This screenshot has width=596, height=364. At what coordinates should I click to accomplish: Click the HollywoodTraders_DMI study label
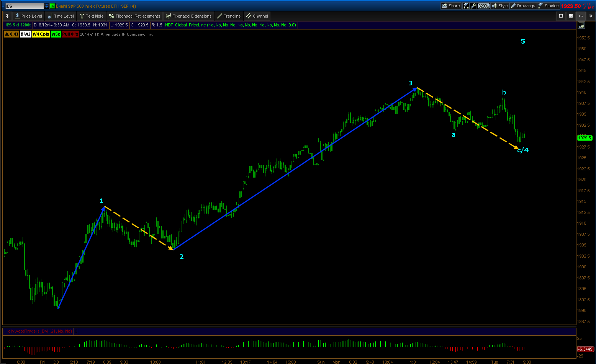click(39, 331)
